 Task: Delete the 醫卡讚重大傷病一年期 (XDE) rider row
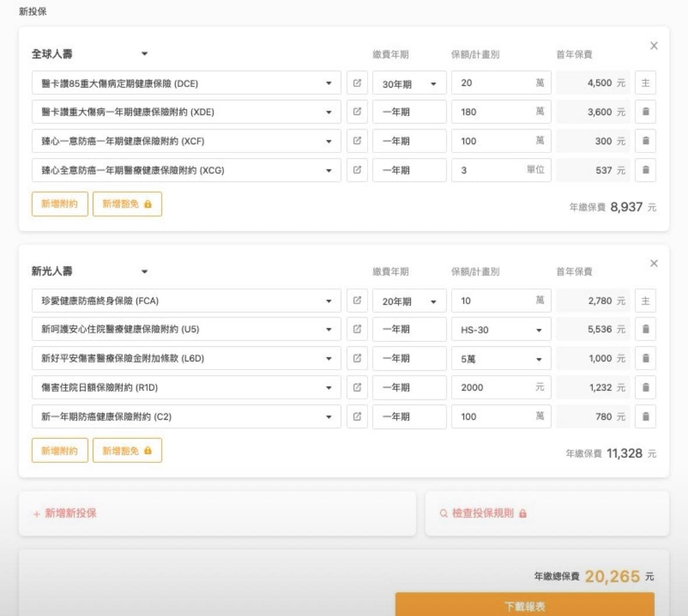click(x=645, y=112)
